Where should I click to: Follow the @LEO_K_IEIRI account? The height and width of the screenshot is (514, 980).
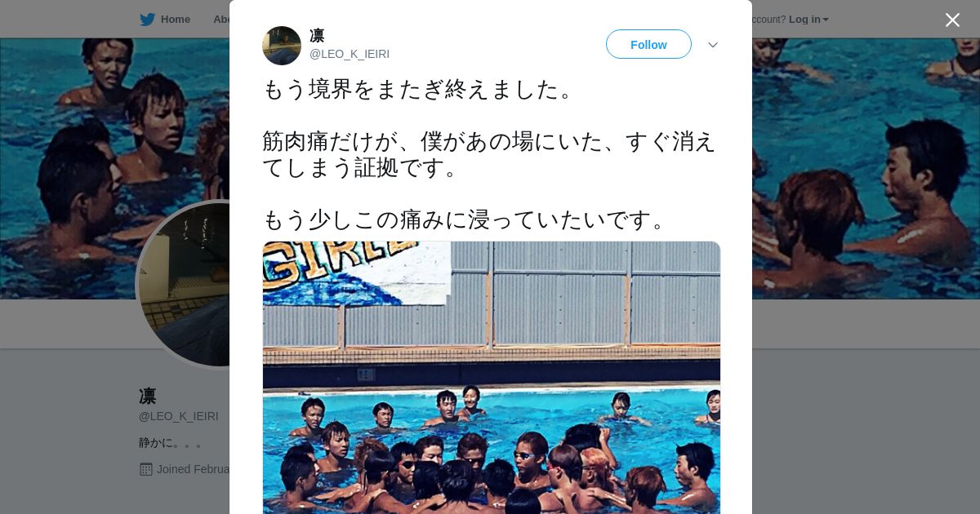(648, 44)
